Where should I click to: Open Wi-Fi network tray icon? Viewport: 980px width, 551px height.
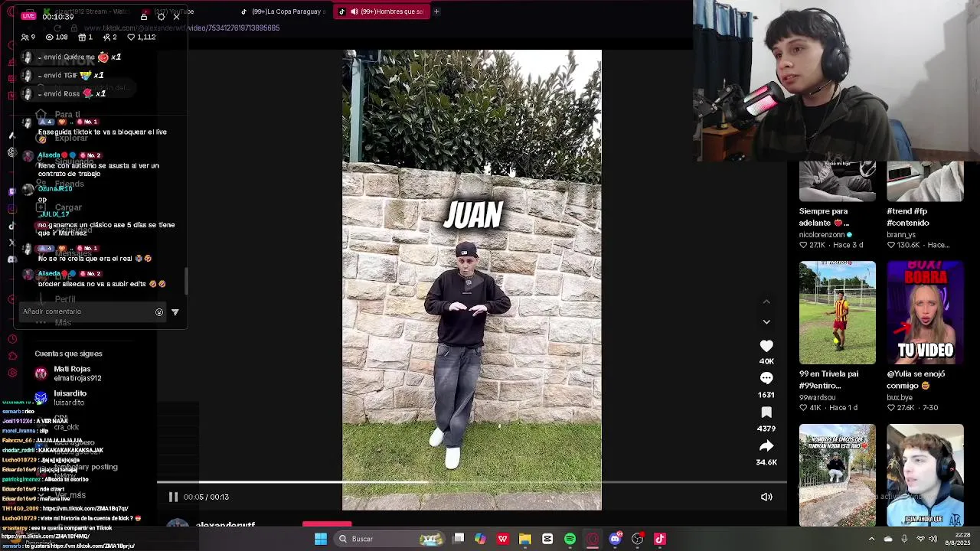(x=920, y=539)
